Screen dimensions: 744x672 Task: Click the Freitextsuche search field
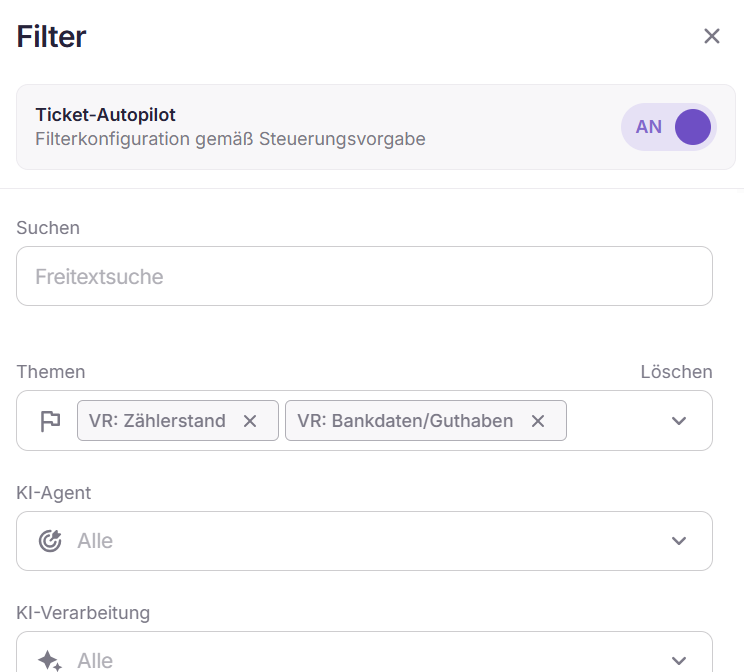pos(364,276)
